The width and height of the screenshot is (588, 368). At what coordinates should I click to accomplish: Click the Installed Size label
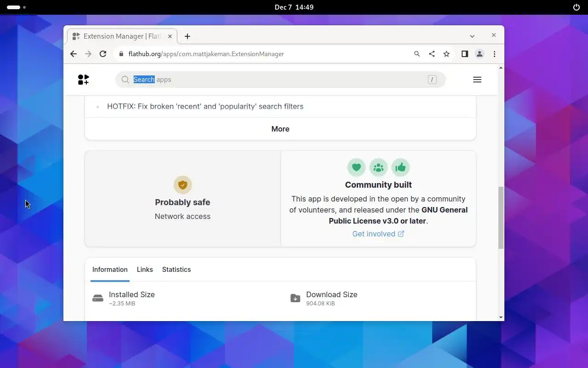click(132, 294)
